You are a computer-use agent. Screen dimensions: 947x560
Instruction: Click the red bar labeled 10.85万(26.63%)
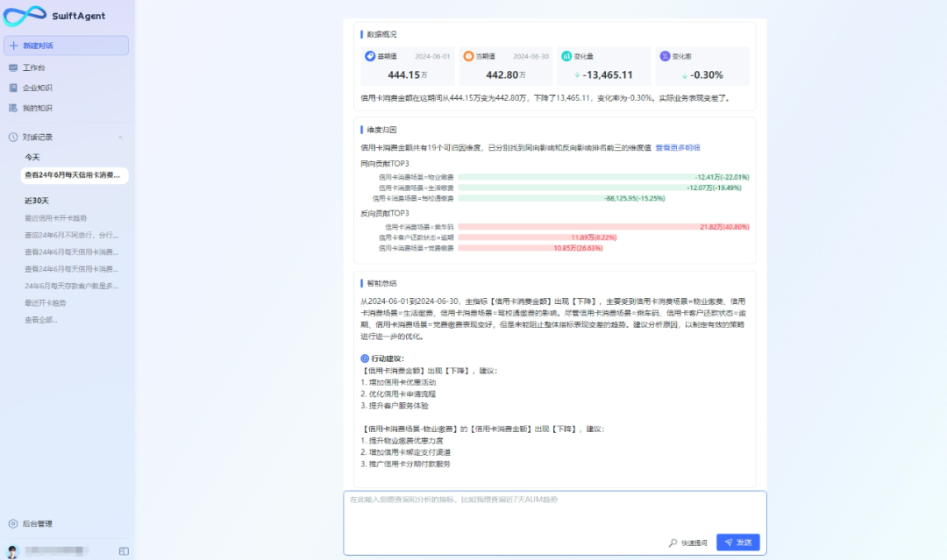[530, 248]
